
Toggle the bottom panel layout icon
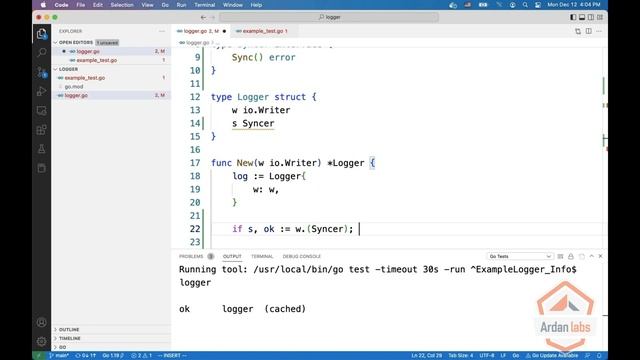click(x=582, y=17)
